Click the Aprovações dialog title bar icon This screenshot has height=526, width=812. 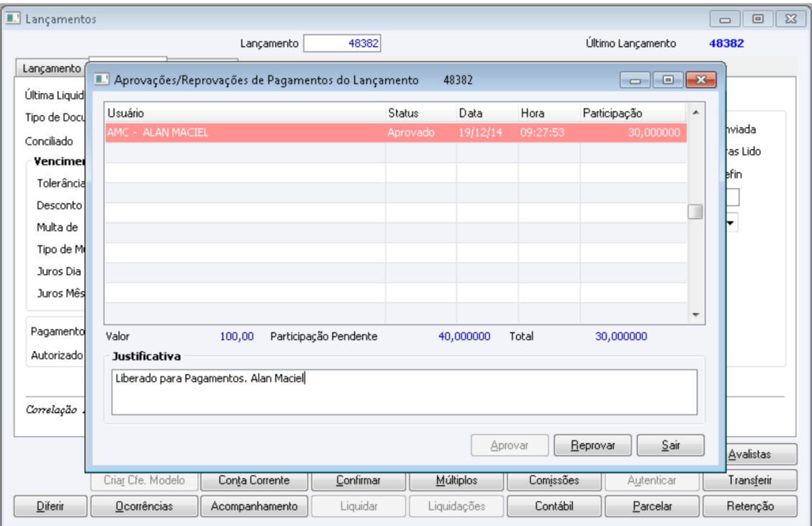pos(101,79)
